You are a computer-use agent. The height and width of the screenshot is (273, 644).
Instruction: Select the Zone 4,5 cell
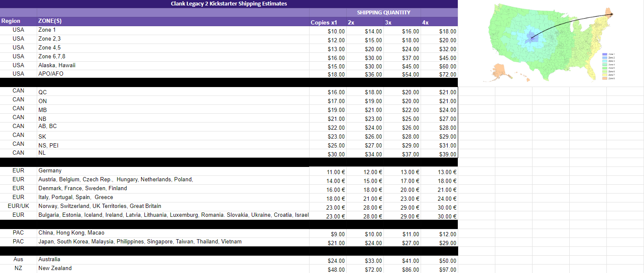(173, 48)
